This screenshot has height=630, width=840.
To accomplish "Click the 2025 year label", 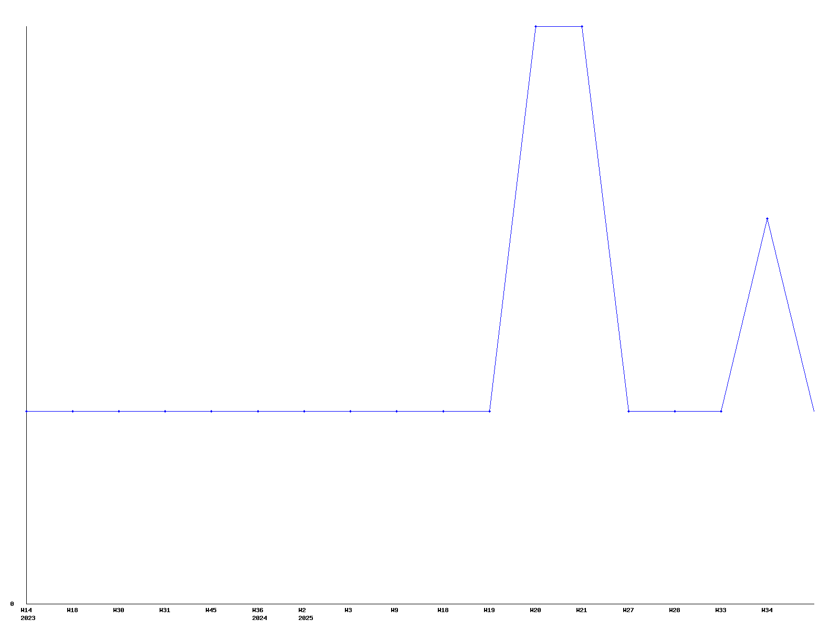I will pos(306,618).
